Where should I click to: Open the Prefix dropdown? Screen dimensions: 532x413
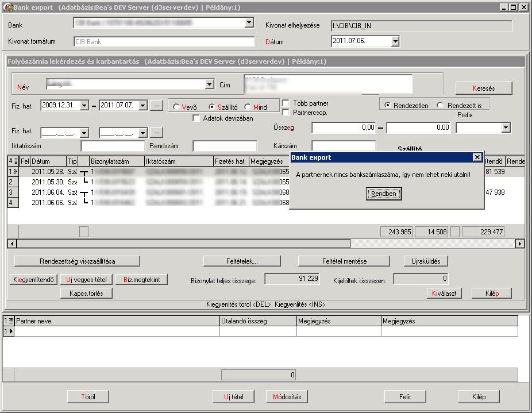coord(506,128)
